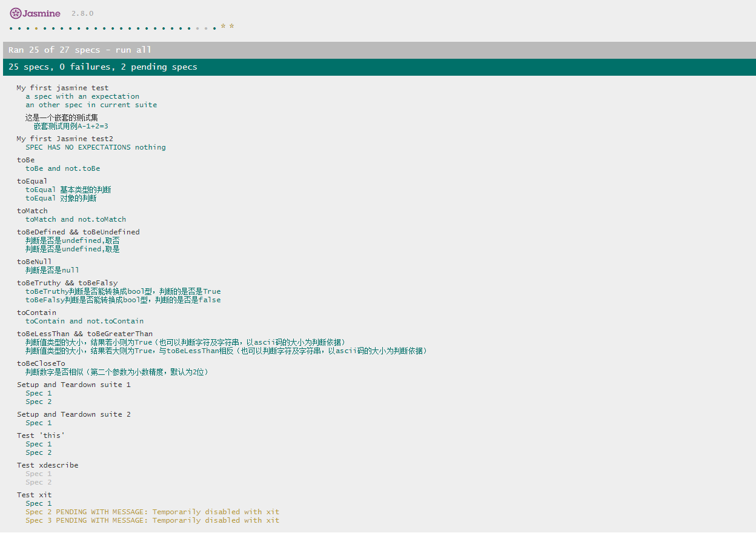This screenshot has height=533, width=756.
Task: Open 'Setup and Teardown suite 2' heading
Action: point(74,414)
